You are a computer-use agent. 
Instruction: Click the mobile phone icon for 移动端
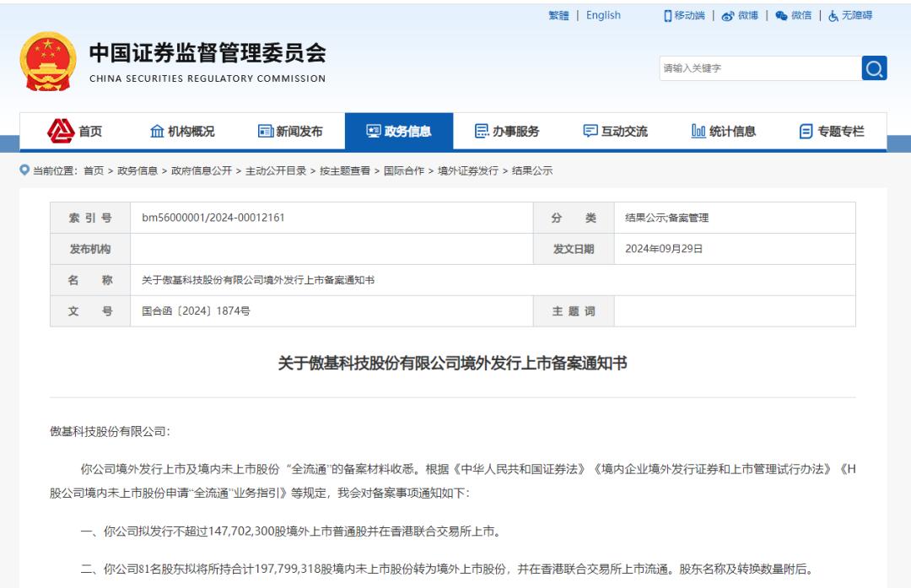pyautogui.click(x=667, y=16)
